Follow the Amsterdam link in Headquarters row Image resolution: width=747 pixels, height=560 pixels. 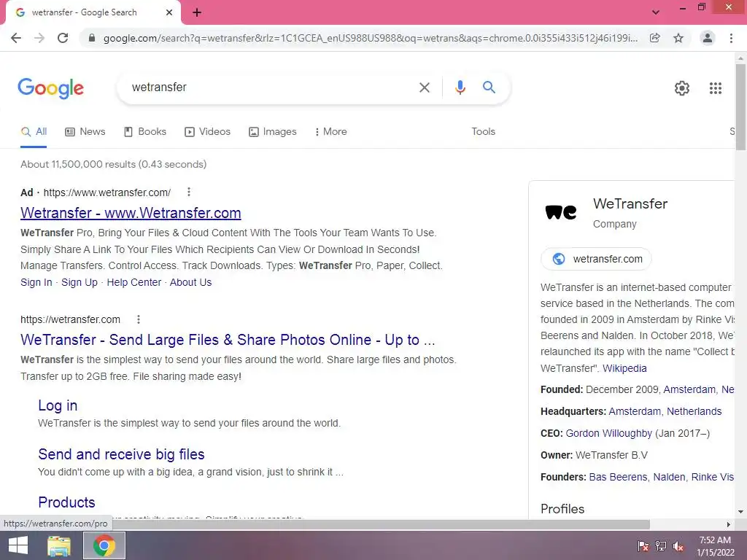(x=635, y=411)
